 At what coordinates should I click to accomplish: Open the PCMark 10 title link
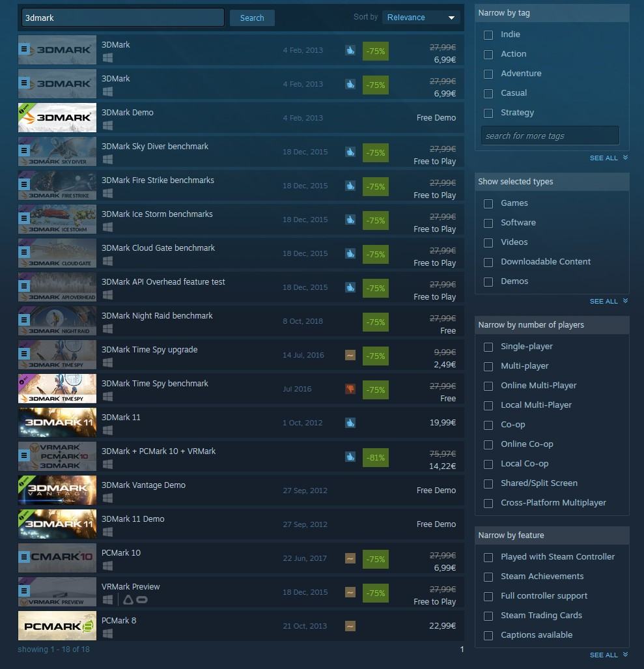pos(121,553)
